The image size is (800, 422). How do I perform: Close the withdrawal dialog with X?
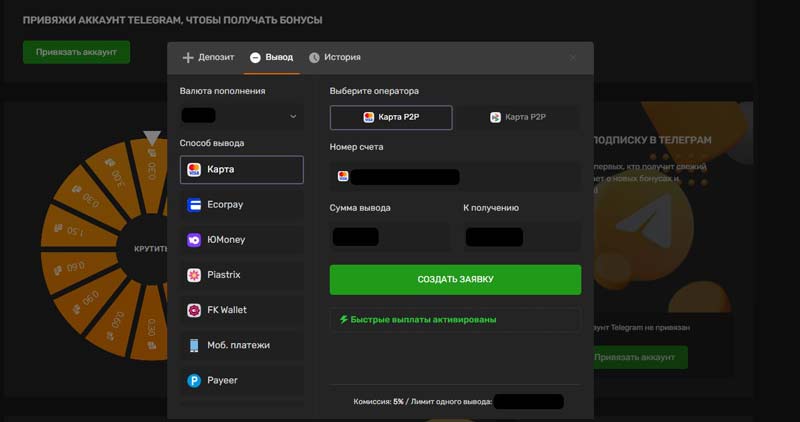pos(573,58)
